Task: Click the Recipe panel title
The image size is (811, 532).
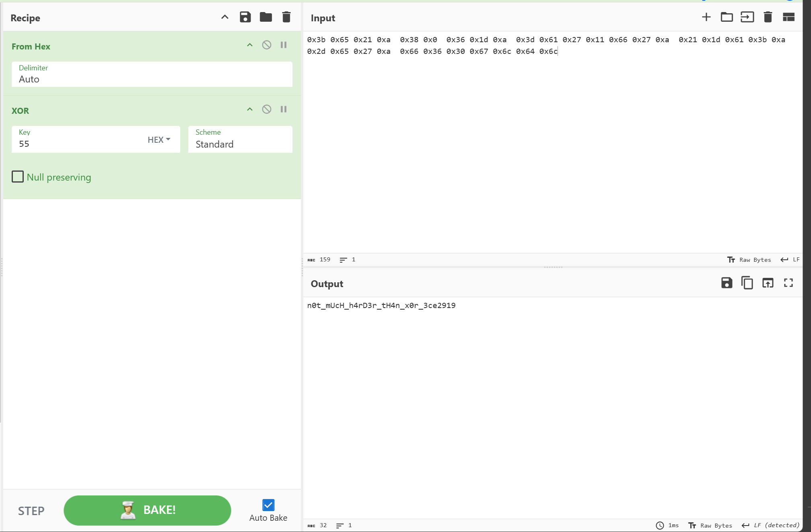Action: pyautogui.click(x=25, y=18)
